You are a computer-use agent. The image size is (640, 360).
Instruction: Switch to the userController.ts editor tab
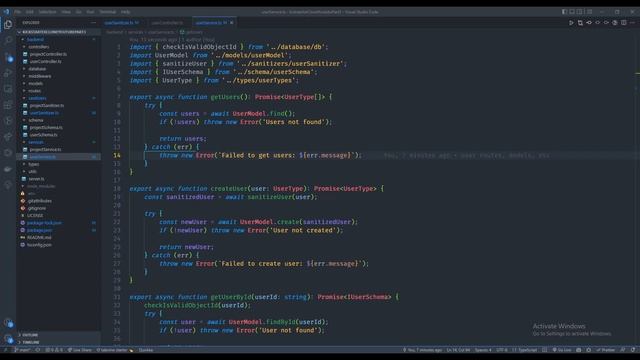pos(167,23)
